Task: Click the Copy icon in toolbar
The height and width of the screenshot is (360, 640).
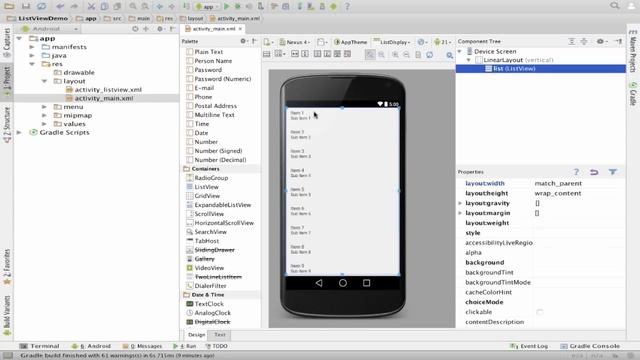Action: pos(104,6)
